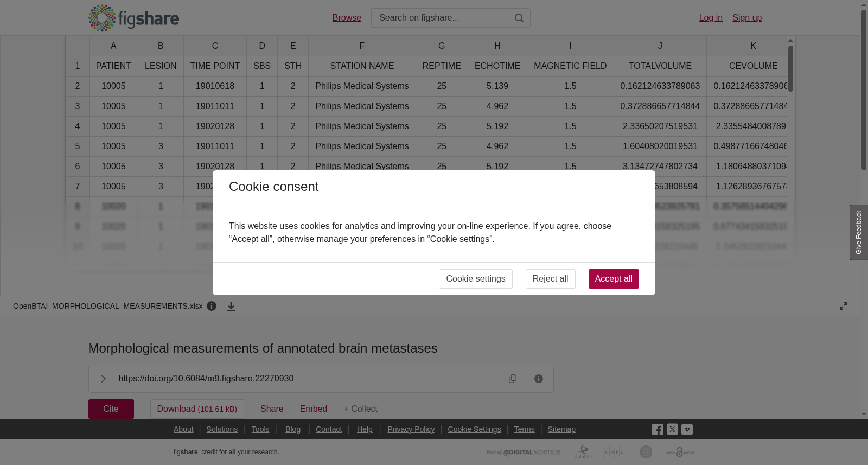Viewport: 868px width, 465px height.
Task: Open the Give Feedback side tab
Action: pyautogui.click(x=859, y=232)
